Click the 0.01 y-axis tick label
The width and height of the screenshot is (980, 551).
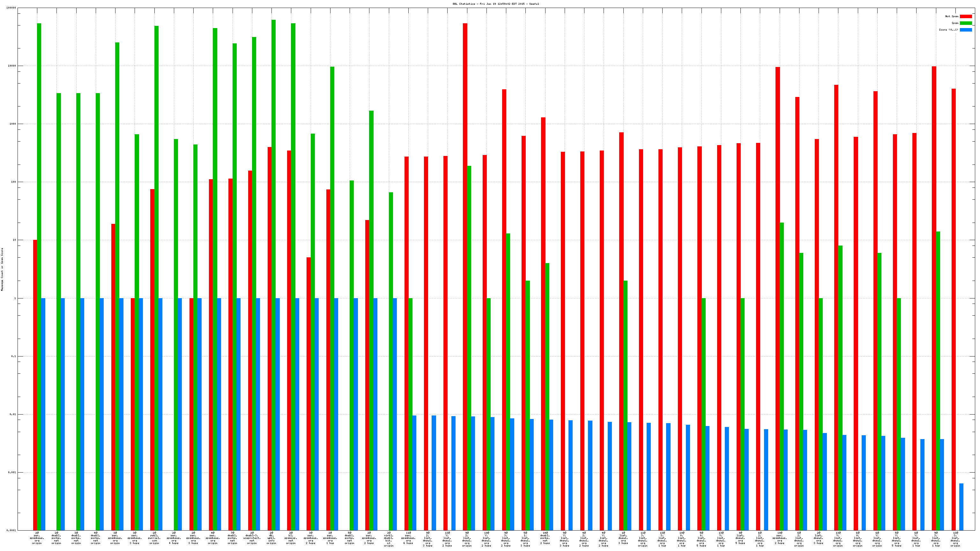(12, 415)
